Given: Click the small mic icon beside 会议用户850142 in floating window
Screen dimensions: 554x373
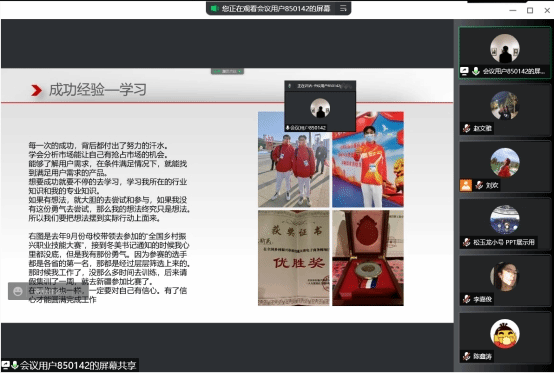Looking at the screenshot, I should coord(288,128).
